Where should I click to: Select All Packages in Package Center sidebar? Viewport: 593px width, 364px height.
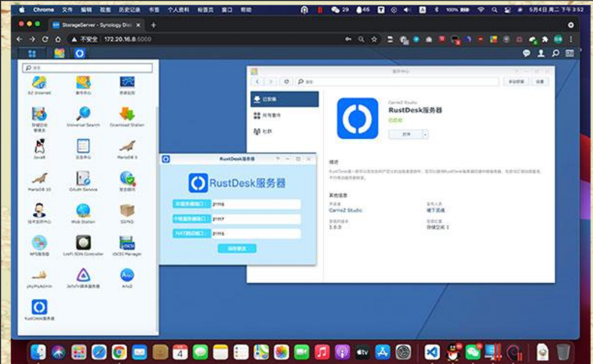[285, 116]
